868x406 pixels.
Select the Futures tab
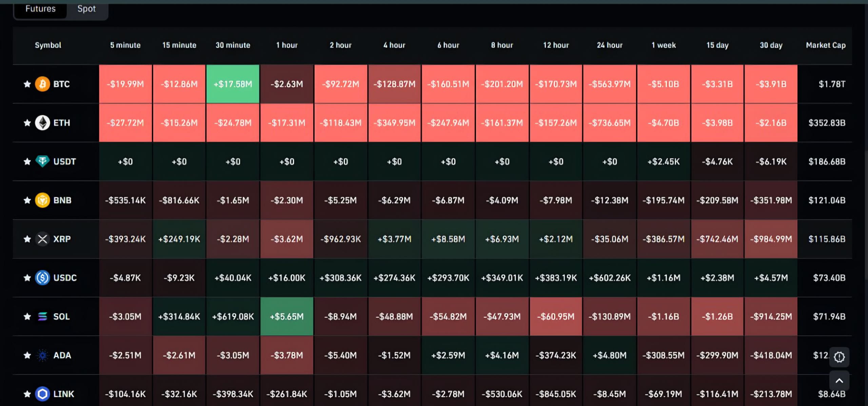tap(40, 9)
